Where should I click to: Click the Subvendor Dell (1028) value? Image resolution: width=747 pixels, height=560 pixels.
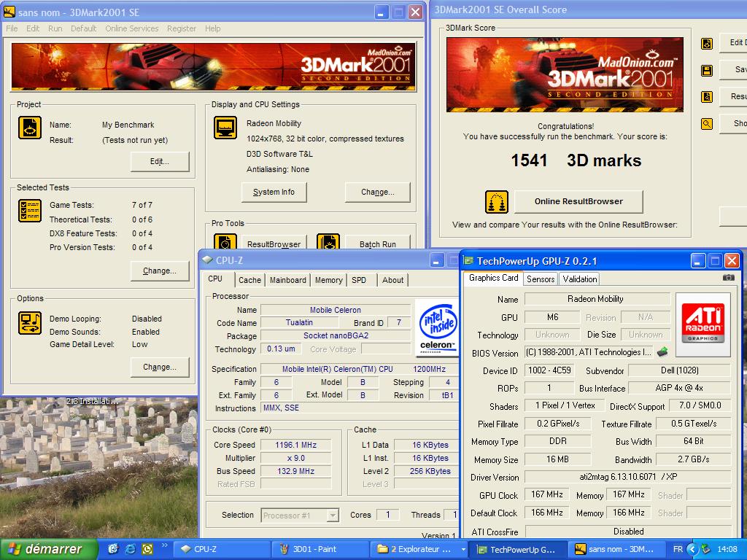679,370
